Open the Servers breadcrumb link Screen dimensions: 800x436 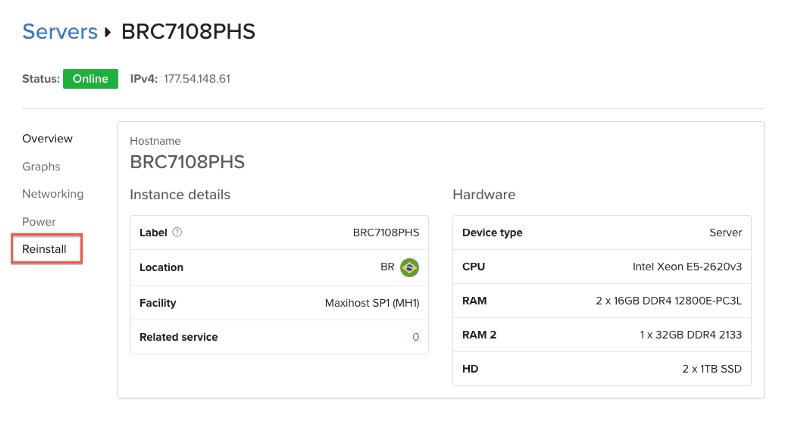point(60,32)
